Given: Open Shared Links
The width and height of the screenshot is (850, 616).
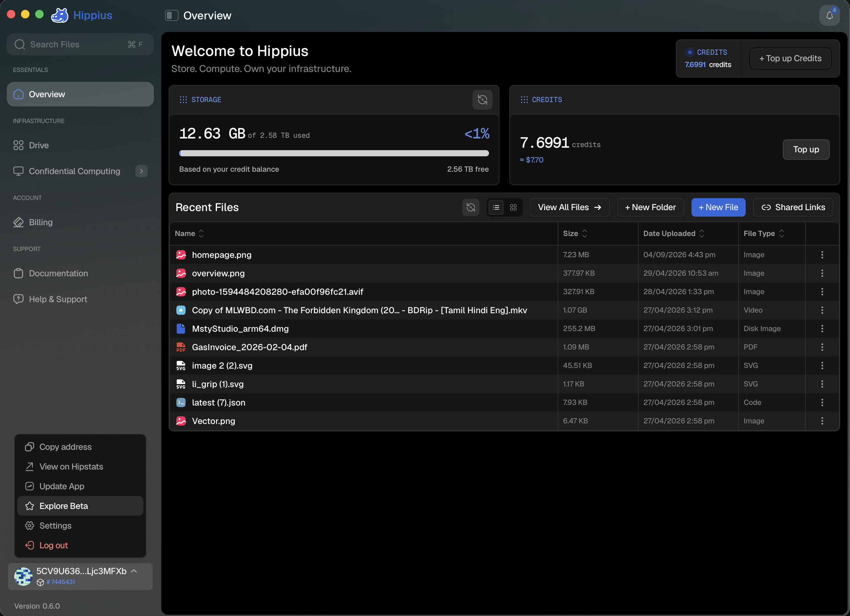Looking at the screenshot, I should pyautogui.click(x=793, y=207).
